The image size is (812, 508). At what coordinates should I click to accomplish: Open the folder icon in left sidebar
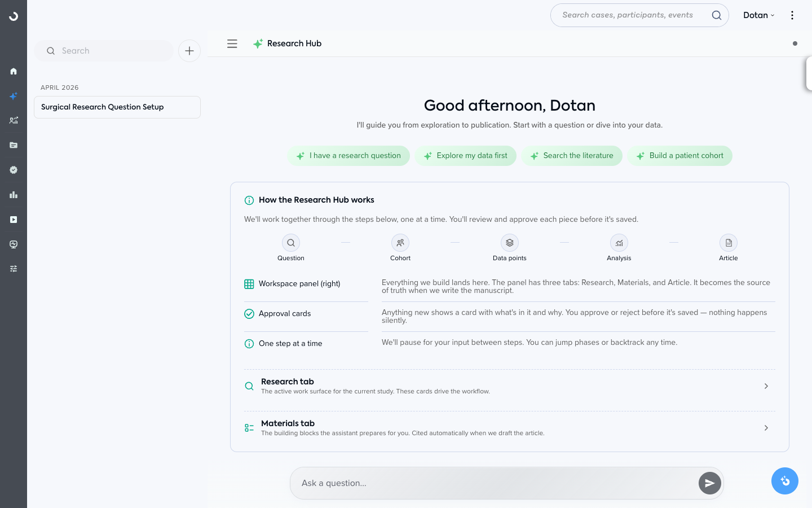14,145
